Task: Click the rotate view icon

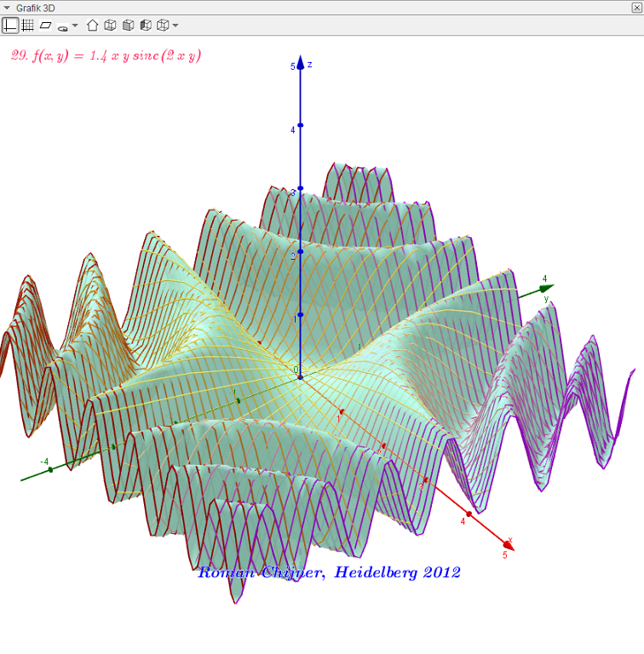Action: coord(62,27)
